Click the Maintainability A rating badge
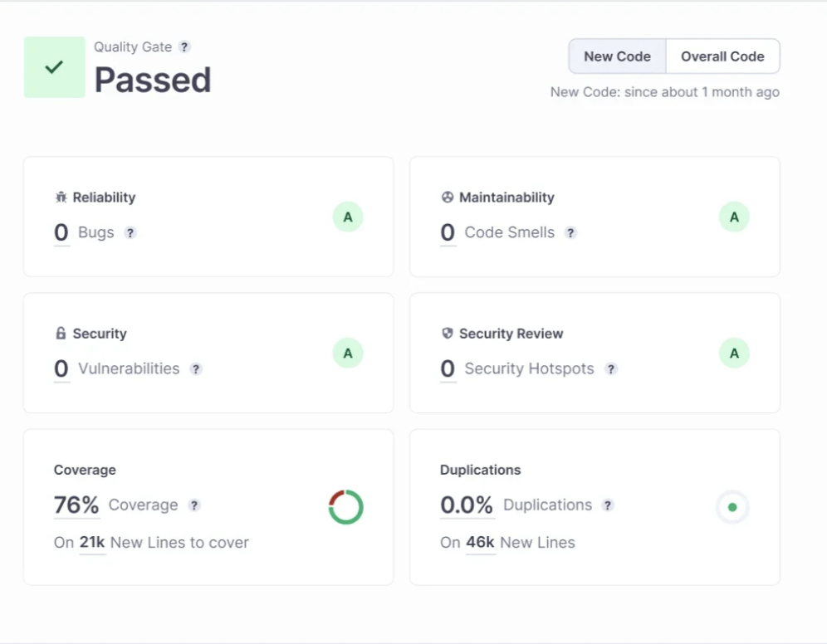Viewport: 827px width, 644px height. coord(734,217)
